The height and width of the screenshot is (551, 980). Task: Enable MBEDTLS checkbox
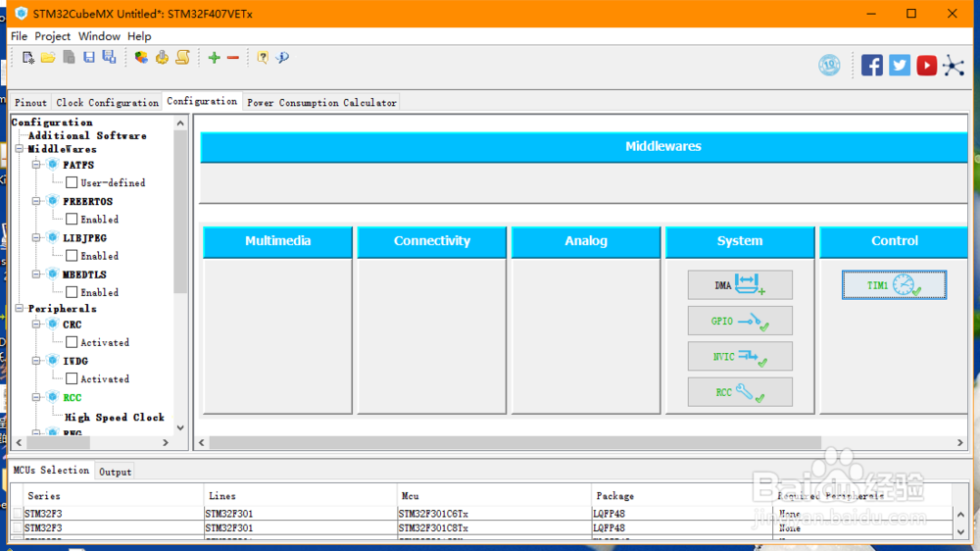tap(72, 292)
